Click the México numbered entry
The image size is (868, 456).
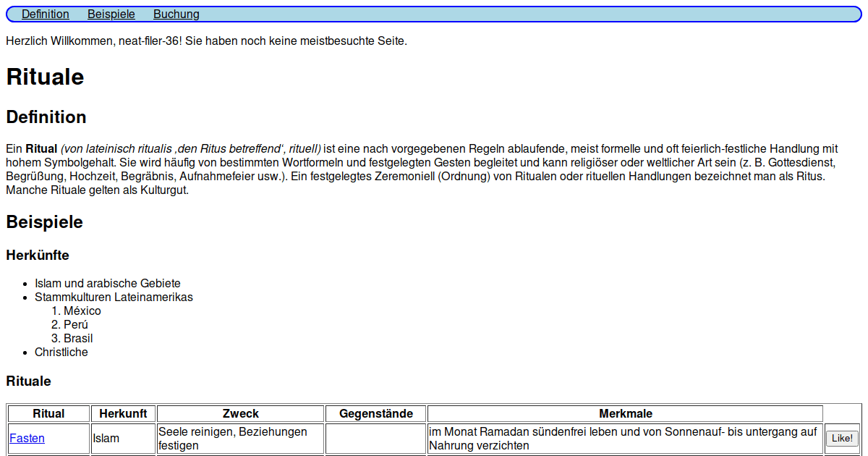tap(83, 311)
